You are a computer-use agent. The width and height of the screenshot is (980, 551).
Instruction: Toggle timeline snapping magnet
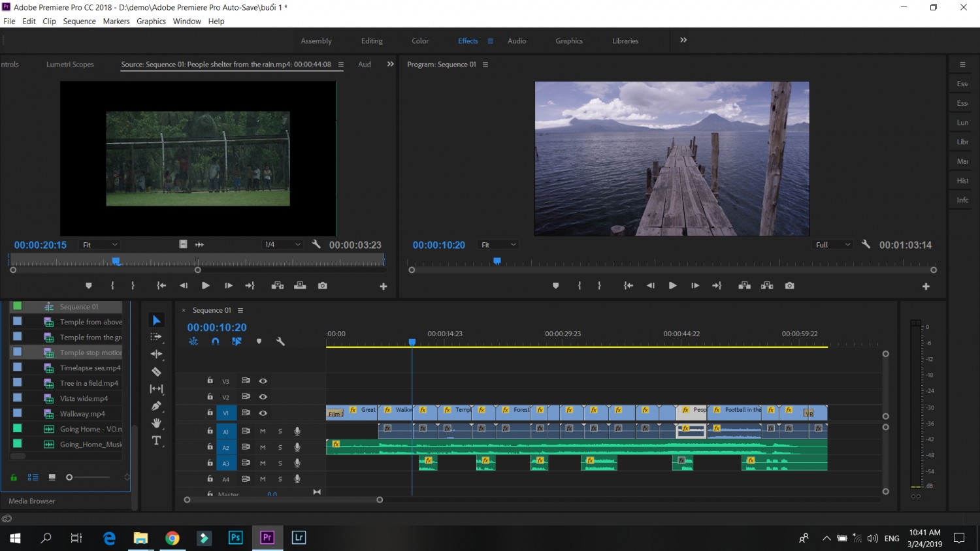(215, 341)
